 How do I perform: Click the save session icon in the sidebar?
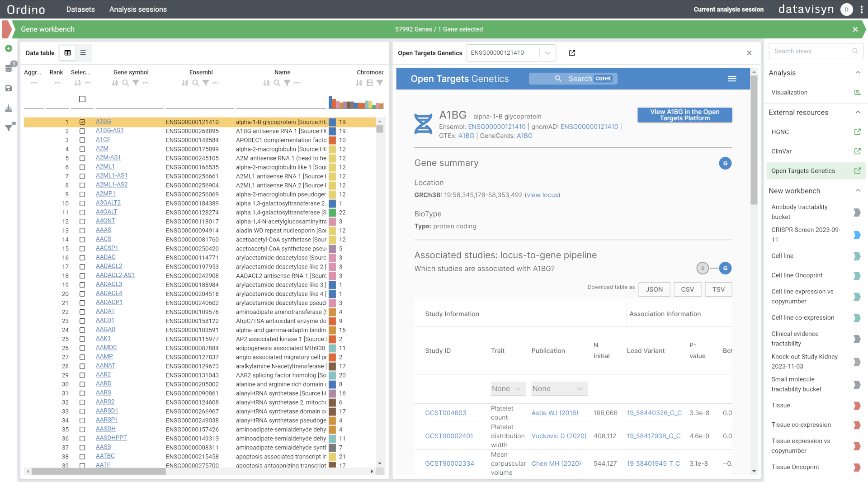(x=9, y=88)
